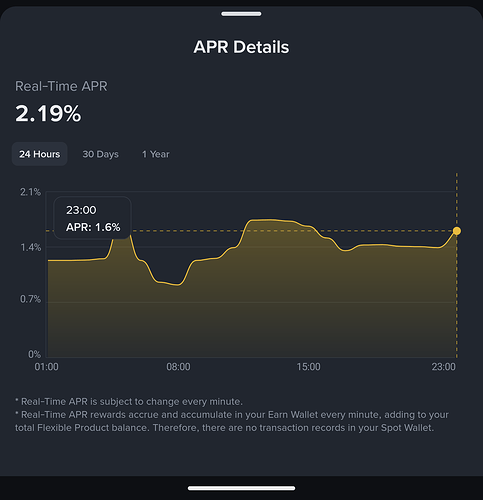483x500 pixels.
Task: Select the 24 Hours tab
Action: [40, 154]
